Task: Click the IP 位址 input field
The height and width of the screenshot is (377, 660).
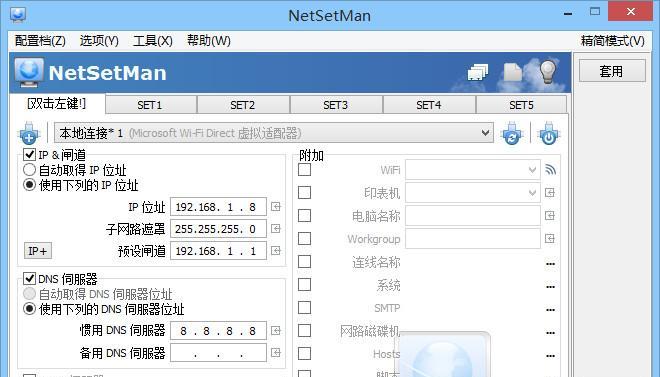Action: (x=218, y=207)
